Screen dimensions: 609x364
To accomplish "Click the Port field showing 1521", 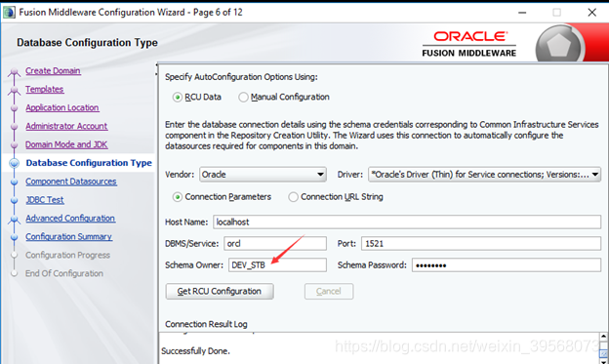I will point(481,244).
